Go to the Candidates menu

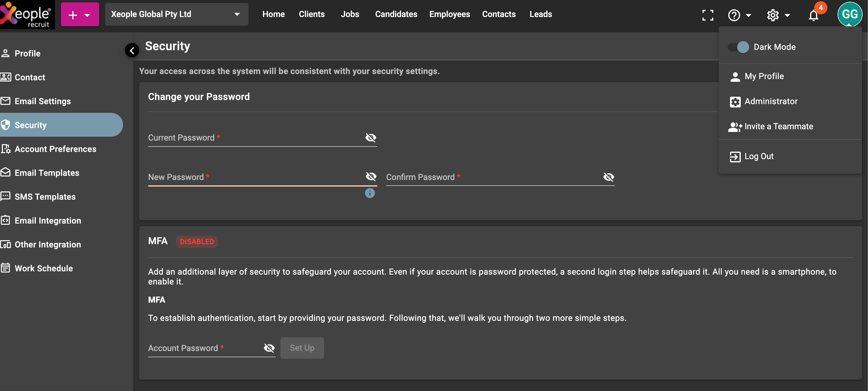point(396,14)
